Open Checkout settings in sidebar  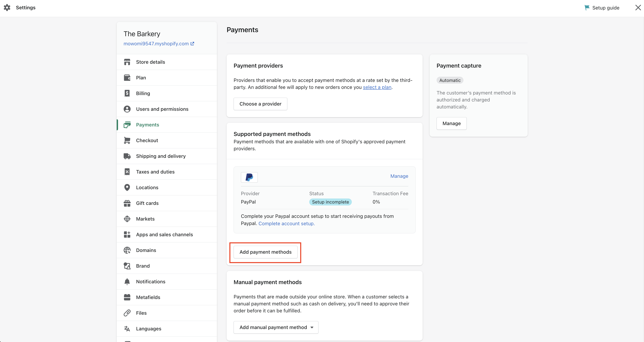point(147,140)
